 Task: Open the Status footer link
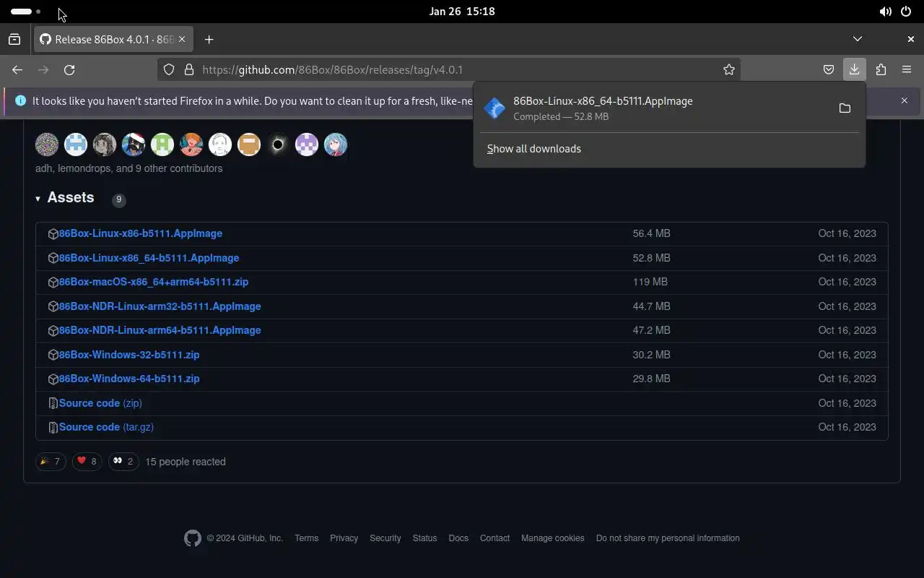pos(424,538)
